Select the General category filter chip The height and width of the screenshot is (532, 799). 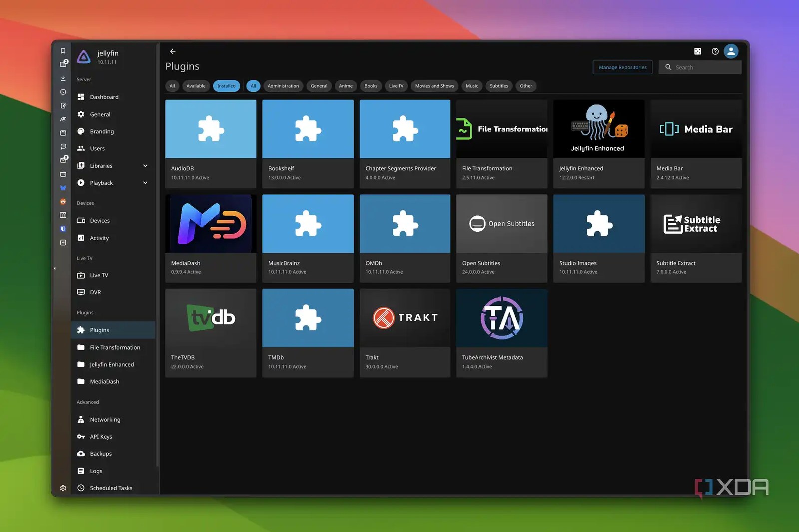(x=319, y=86)
